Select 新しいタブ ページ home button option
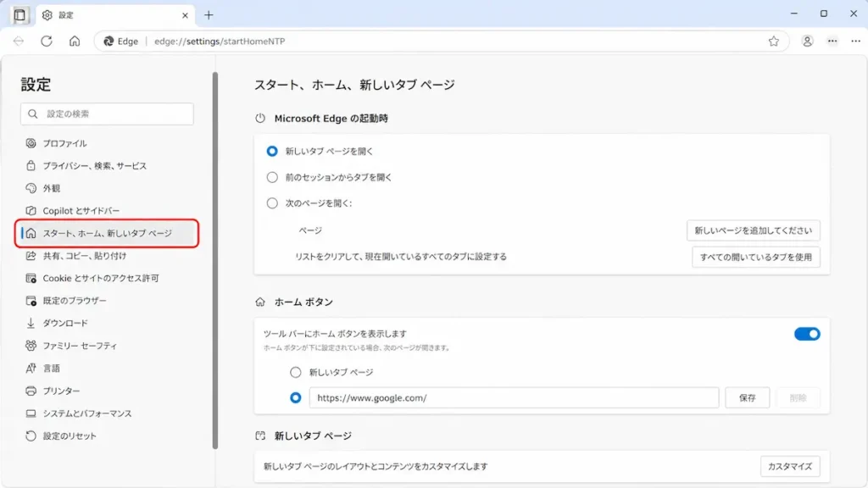Image resolution: width=868 pixels, height=488 pixels. tap(296, 373)
